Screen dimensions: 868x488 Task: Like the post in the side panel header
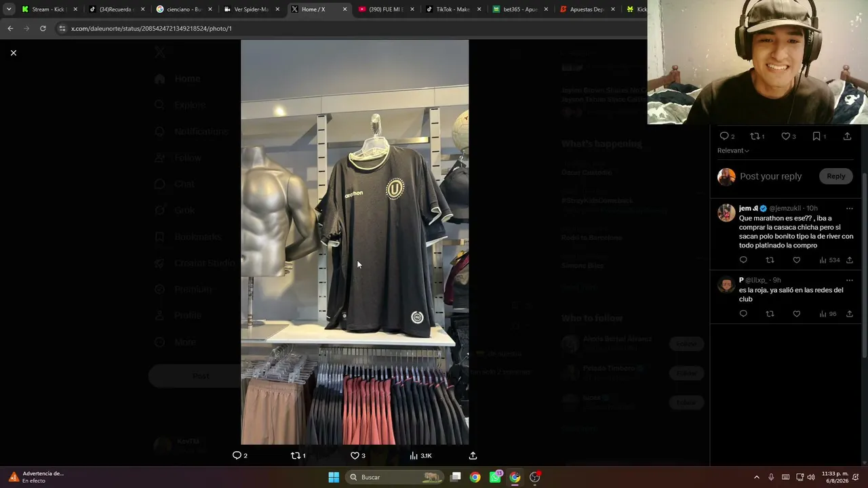coord(789,136)
